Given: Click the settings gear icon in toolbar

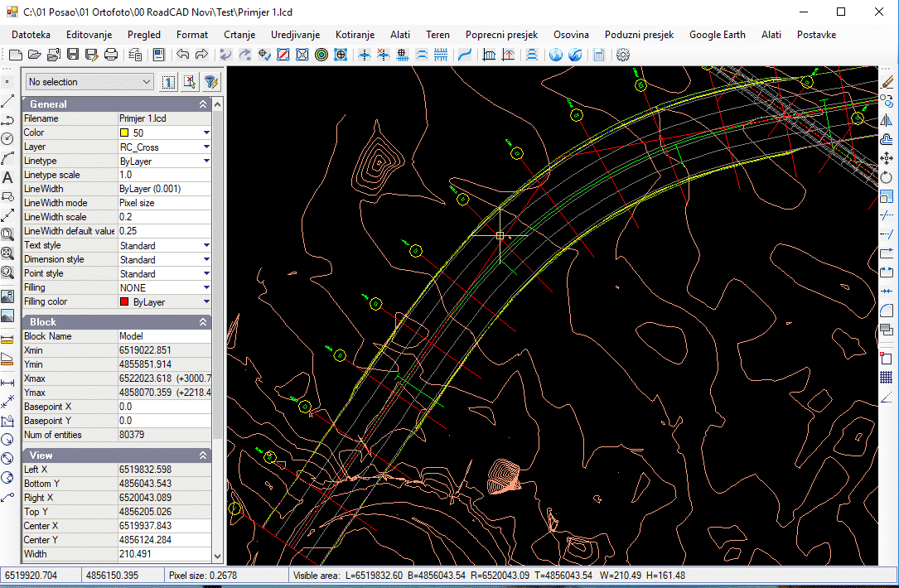Looking at the screenshot, I should click(623, 55).
